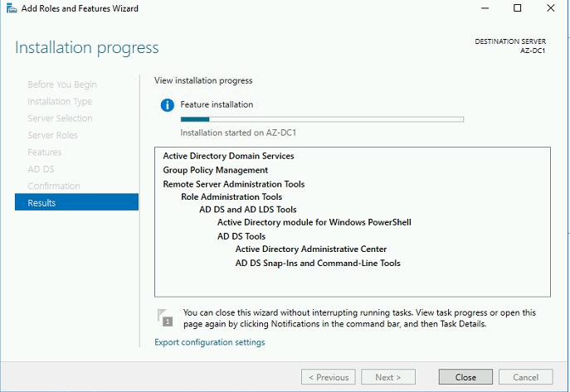Close the wizard with the title bar X
570x392 pixels.
point(551,8)
